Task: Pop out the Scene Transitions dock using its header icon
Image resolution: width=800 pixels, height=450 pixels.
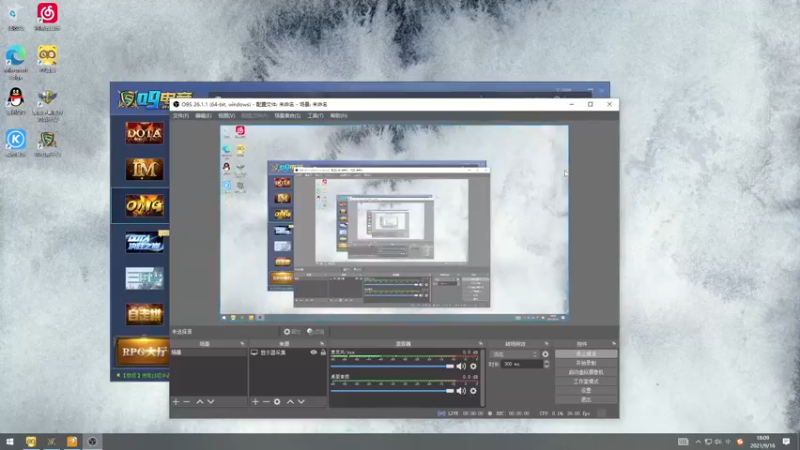Action: (546, 344)
